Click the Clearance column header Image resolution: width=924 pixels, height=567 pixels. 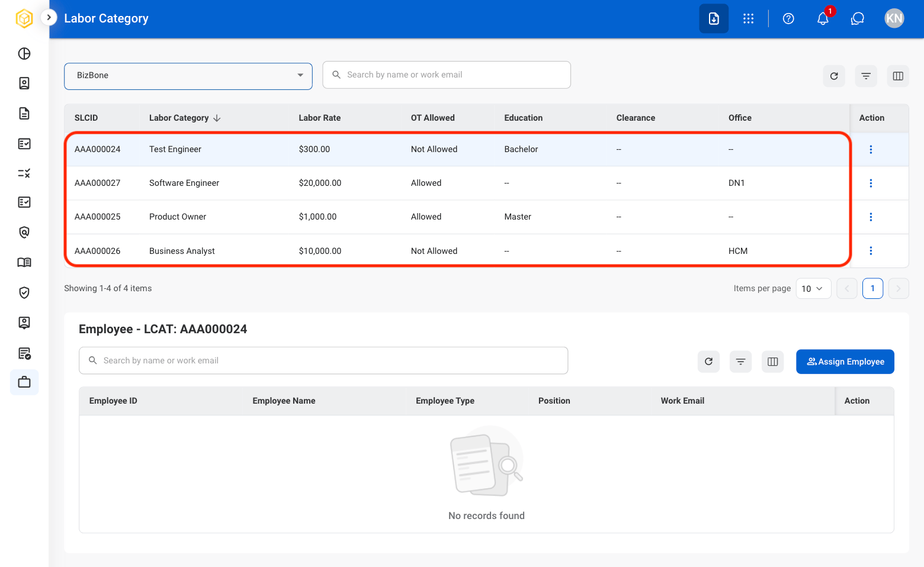click(x=636, y=118)
